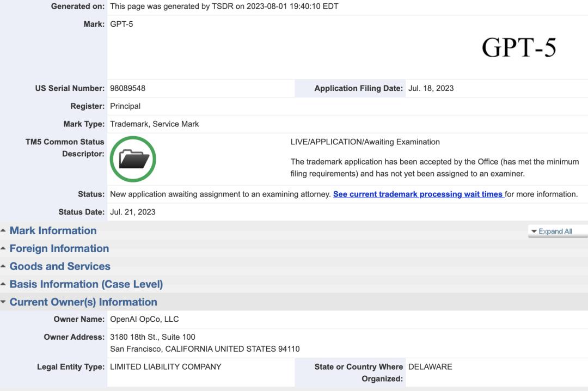Click the TSDR generated-on timestamp text
Screen dimensions: 588x391
tap(224, 7)
